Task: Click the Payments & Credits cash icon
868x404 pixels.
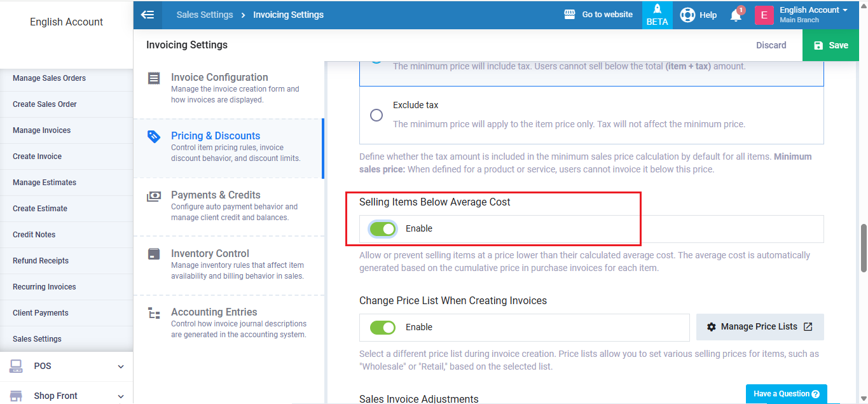Action: click(153, 196)
